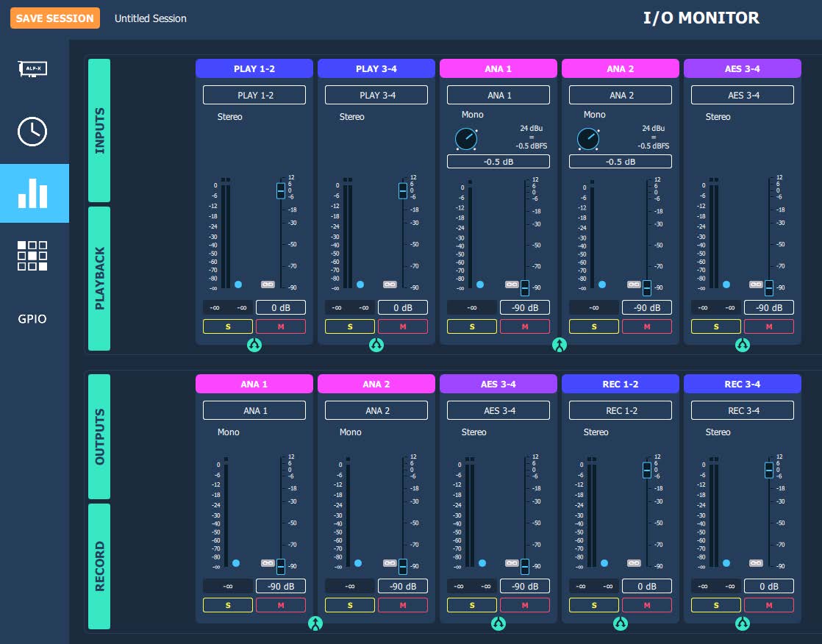Click the green routing icon below REC 1-2
Viewport: 822px width, 644px height.
coord(620,623)
